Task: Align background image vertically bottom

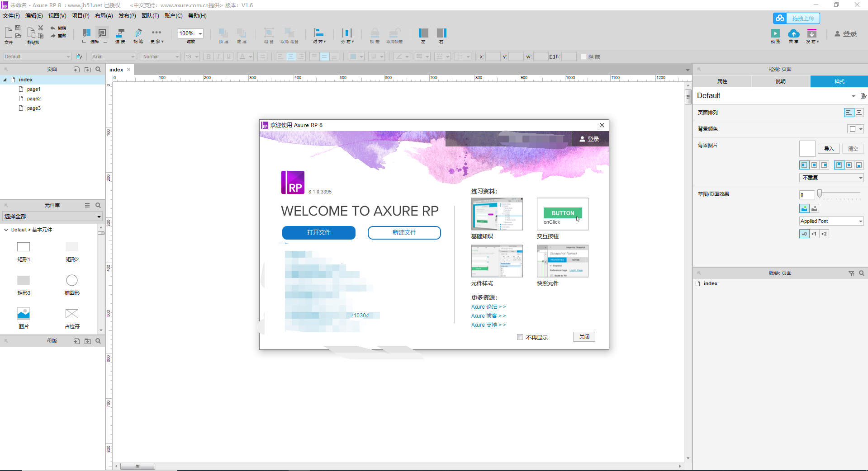Action: click(859, 165)
